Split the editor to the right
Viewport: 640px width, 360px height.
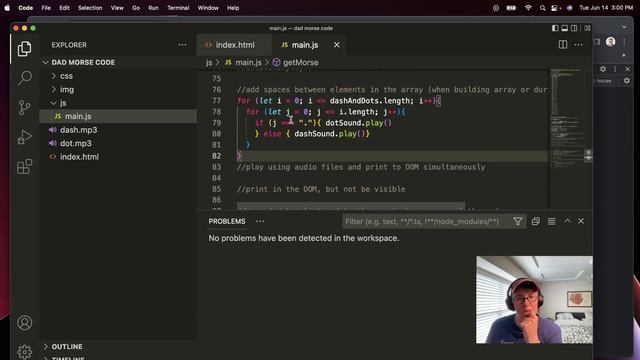click(x=563, y=44)
